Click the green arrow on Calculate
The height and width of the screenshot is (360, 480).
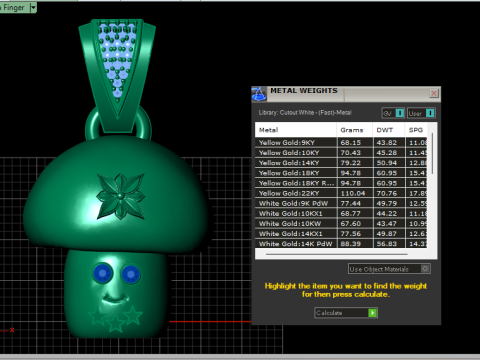click(372, 313)
